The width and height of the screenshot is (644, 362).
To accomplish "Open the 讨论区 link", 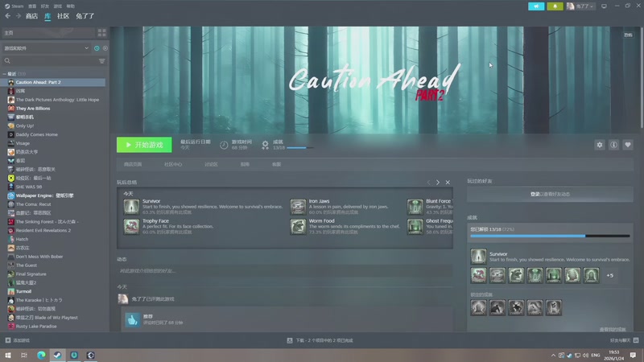I will tap(211, 164).
